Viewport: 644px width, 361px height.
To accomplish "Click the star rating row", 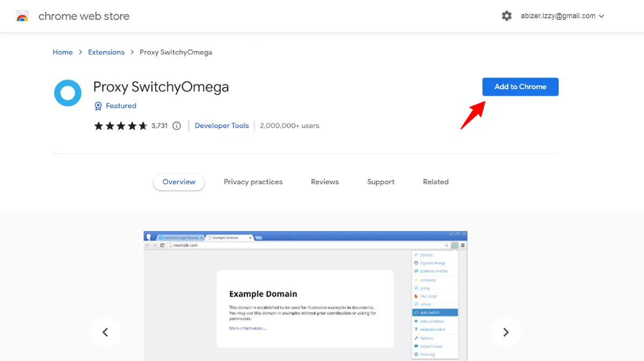I will point(121,126).
